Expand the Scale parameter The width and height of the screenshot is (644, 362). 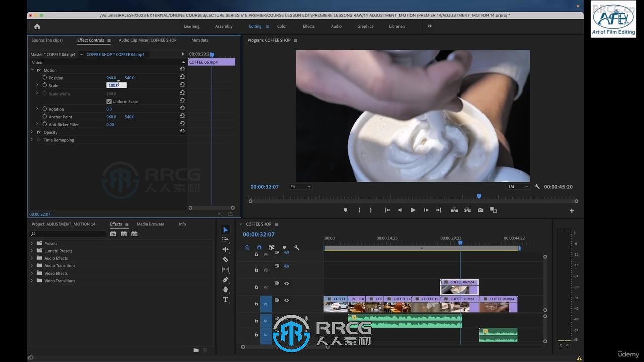coord(37,85)
